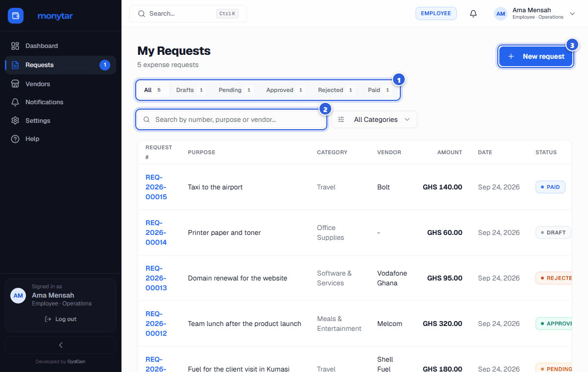Click the GydGen developer link
Image resolution: width=588 pixels, height=372 pixels.
[76, 362]
